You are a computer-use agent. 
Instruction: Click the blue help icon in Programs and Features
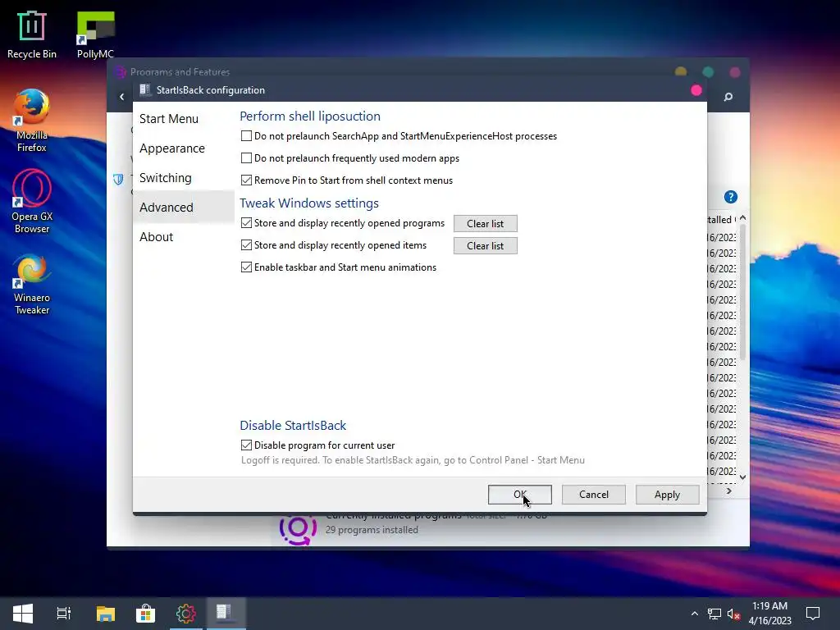coord(731,197)
